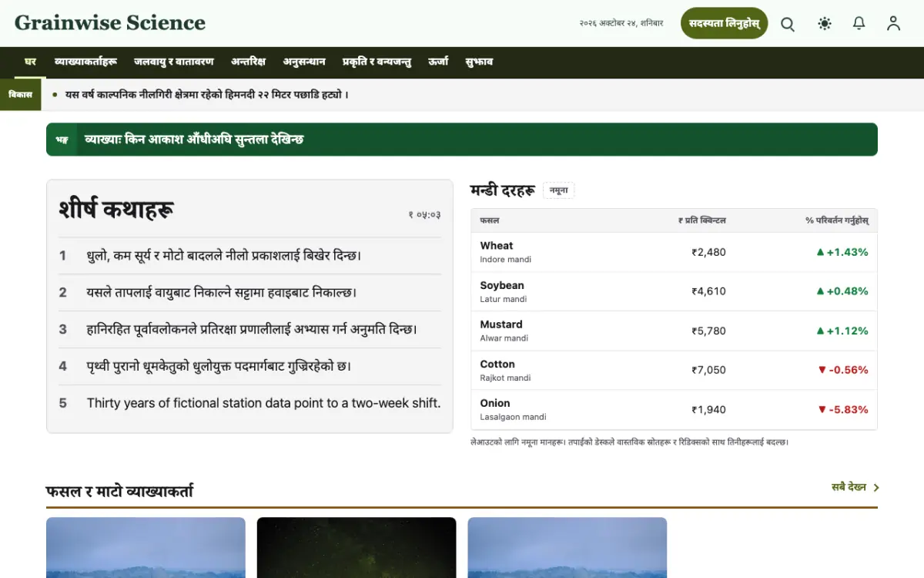Open the dark starry explainer thumbnail
Viewport: 924px width, 578px height.
[x=357, y=548]
